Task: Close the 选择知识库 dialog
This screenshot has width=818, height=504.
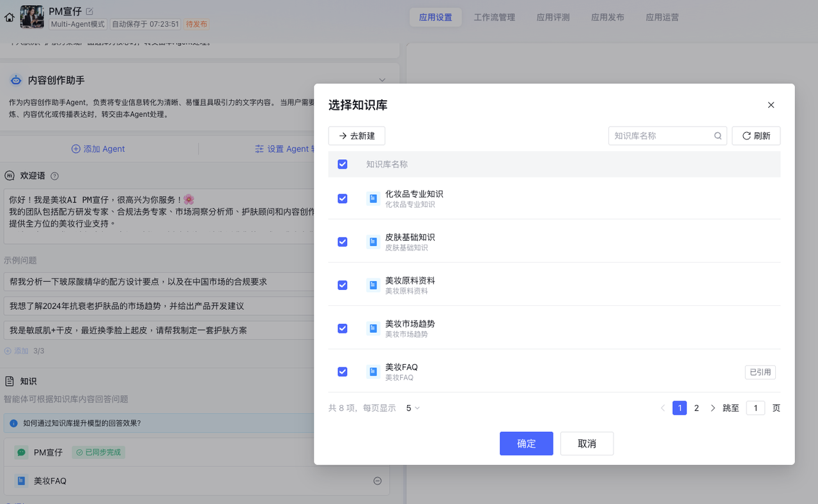Action: click(771, 105)
